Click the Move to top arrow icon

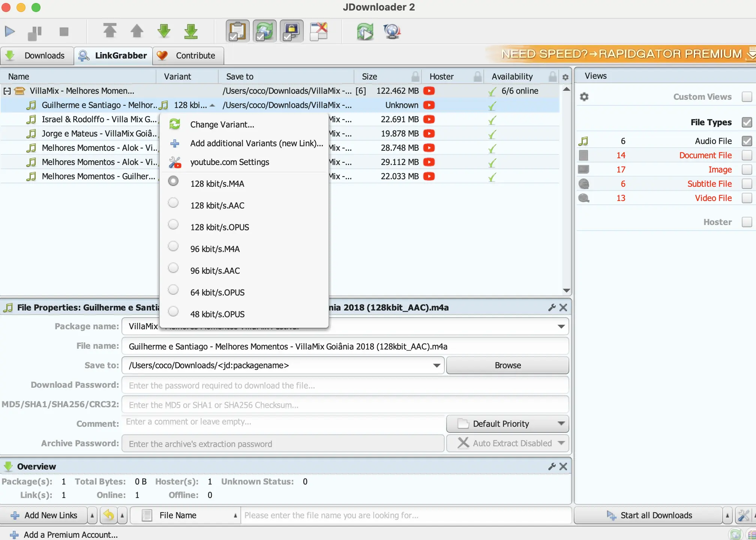coord(109,31)
